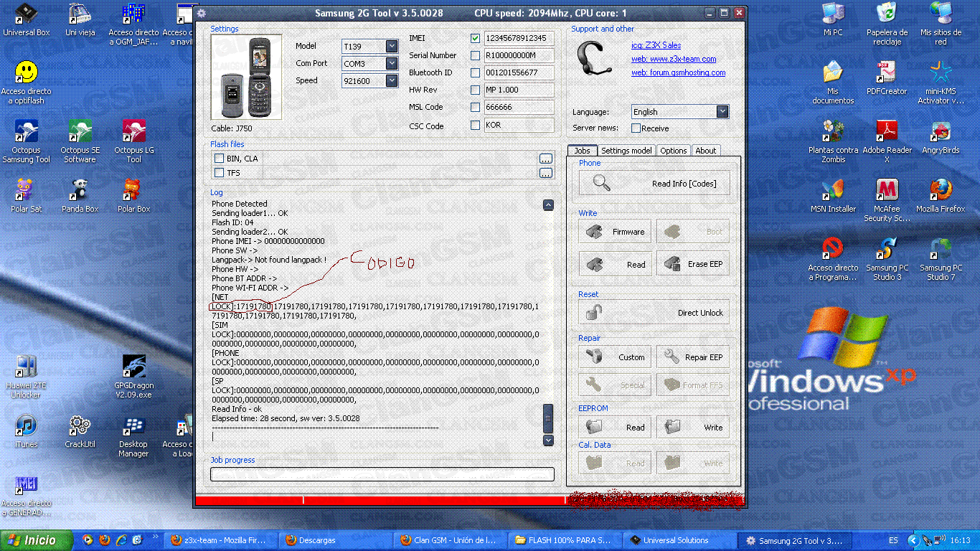Enable Server news Receive checkbox

(x=636, y=128)
